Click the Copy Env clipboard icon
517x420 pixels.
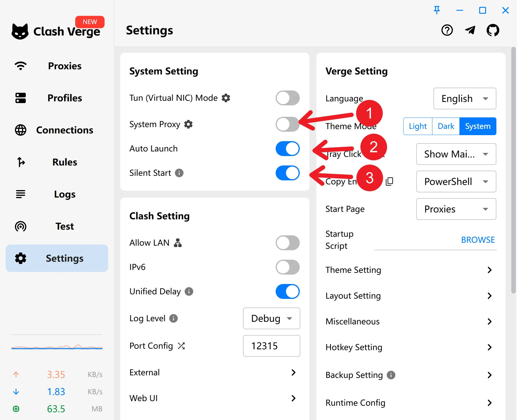point(389,181)
